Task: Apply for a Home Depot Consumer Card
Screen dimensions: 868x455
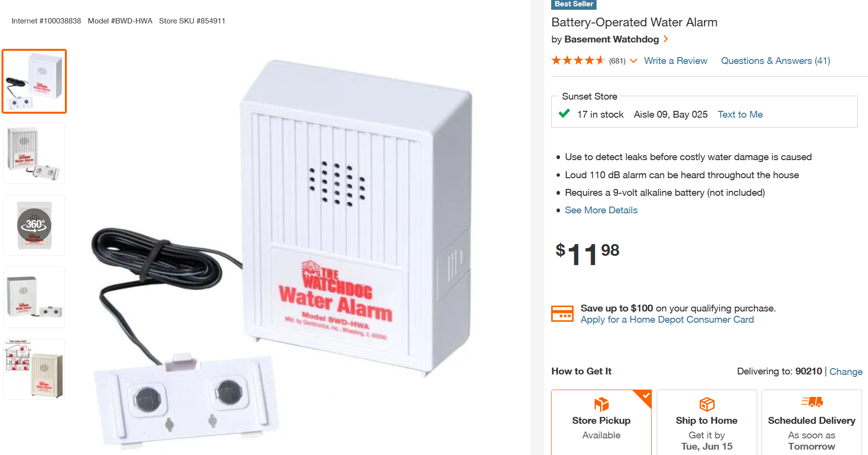Action: [x=667, y=319]
